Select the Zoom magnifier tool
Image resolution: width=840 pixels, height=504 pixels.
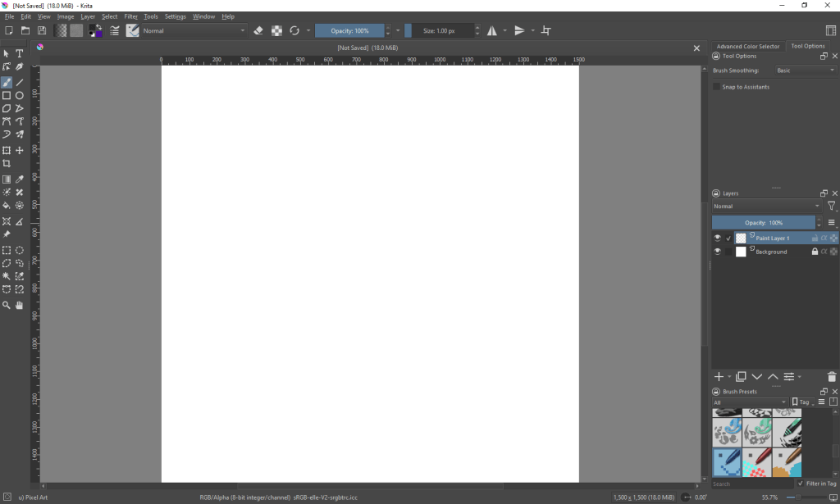click(x=7, y=305)
